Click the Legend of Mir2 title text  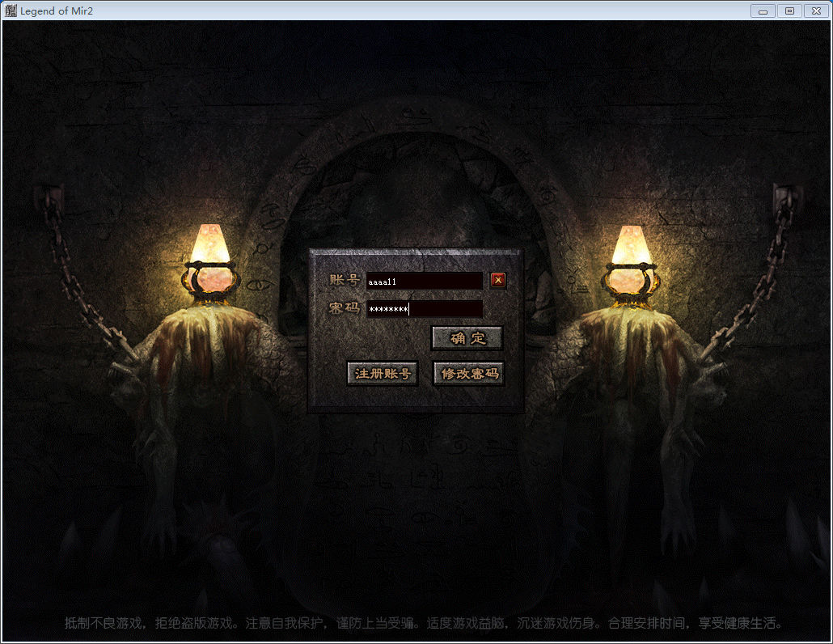tap(55, 11)
